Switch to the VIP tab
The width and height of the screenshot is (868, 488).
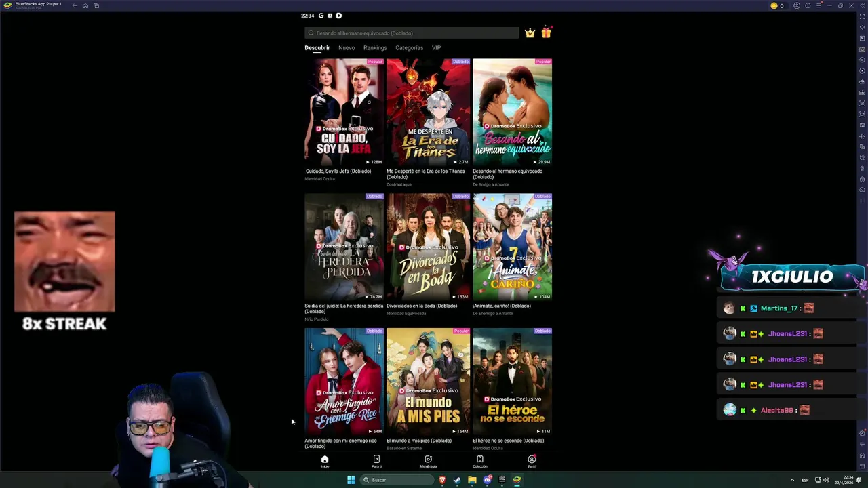(436, 48)
